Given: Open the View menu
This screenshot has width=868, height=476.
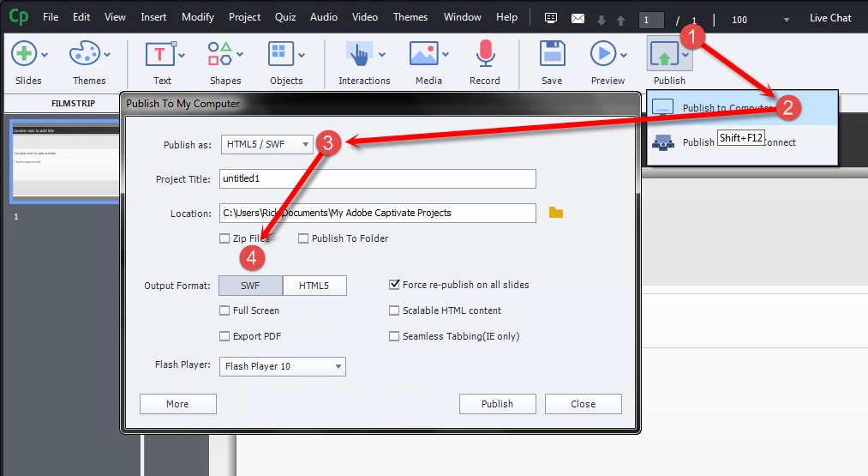Looking at the screenshot, I should pyautogui.click(x=115, y=17).
